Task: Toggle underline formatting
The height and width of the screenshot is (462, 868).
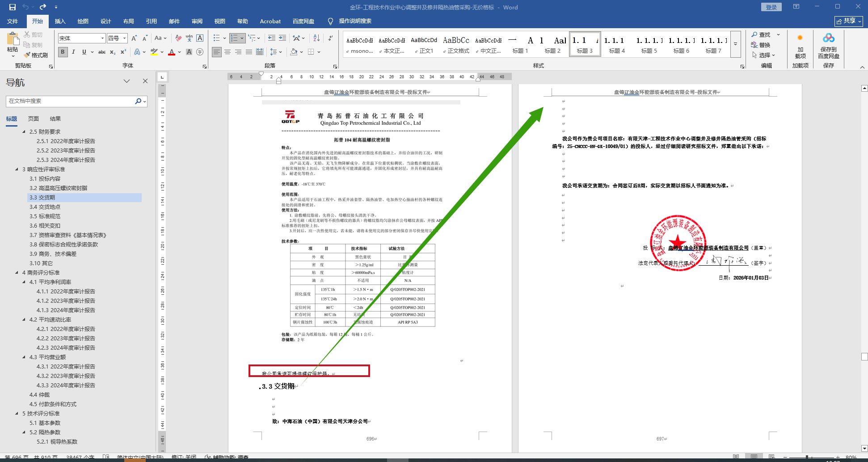Action: (x=84, y=52)
